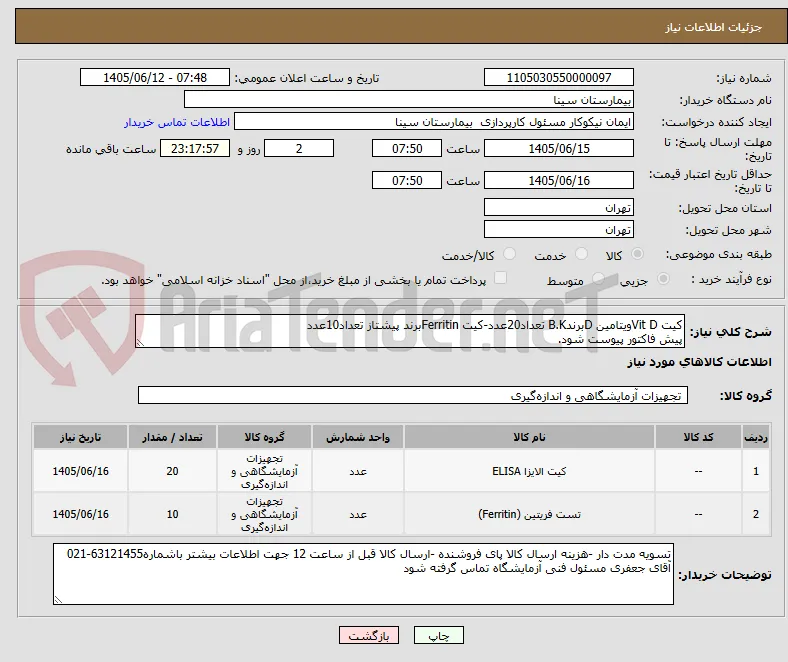Viewport: 788px width, 662px height.
Task: Select the جزیی purchase type radio
Action: (663, 278)
